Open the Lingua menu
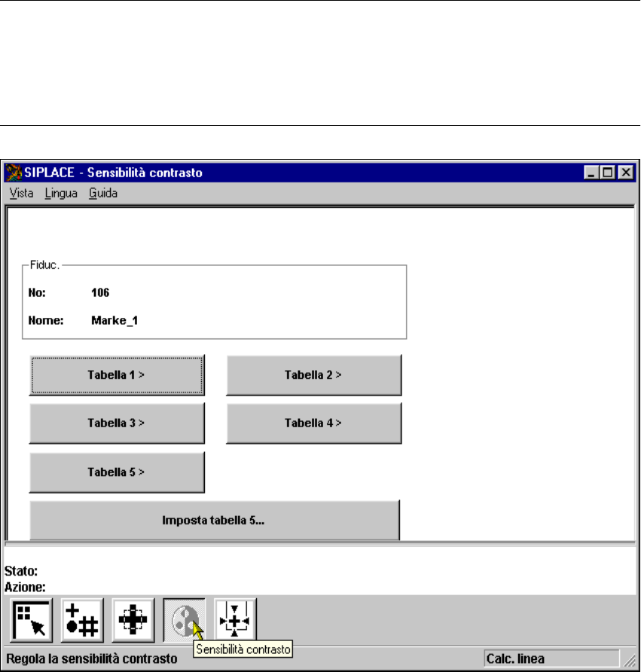This screenshot has width=641, height=672. [61, 194]
